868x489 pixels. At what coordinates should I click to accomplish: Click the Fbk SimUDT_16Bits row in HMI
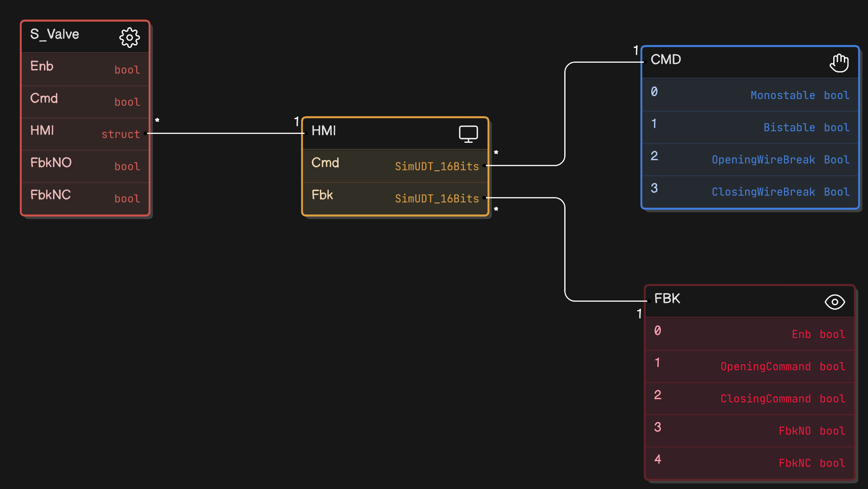tap(395, 198)
